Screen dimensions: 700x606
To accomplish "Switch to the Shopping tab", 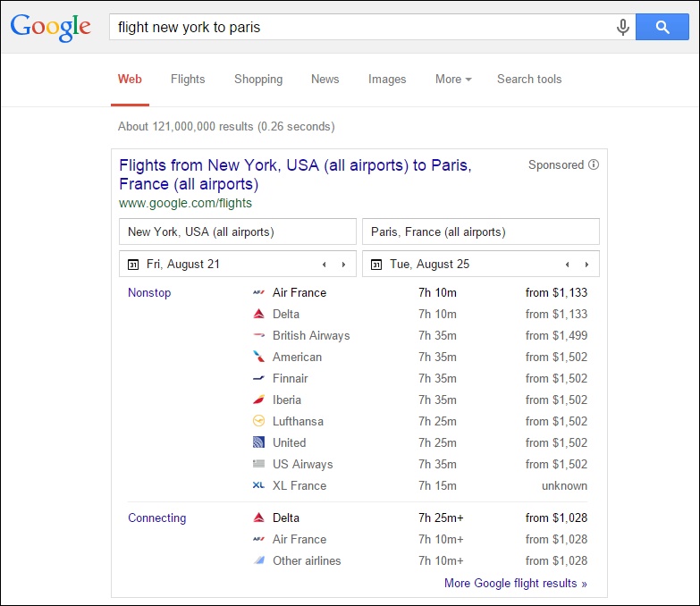I will 258,80.
